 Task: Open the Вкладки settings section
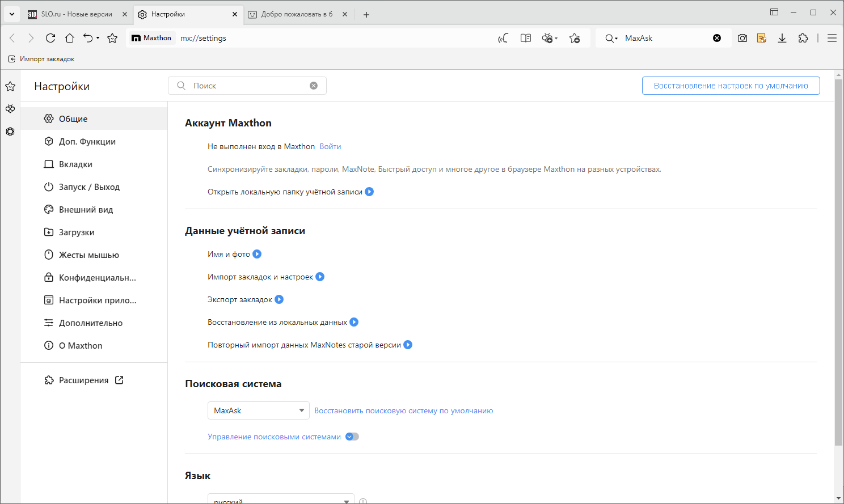tap(94, 164)
